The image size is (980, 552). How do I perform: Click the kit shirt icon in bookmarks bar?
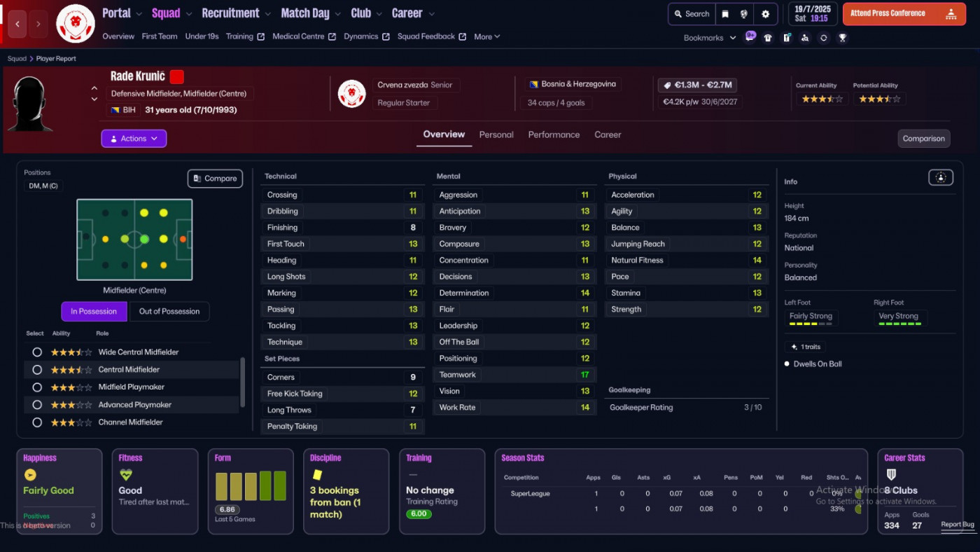click(x=768, y=38)
